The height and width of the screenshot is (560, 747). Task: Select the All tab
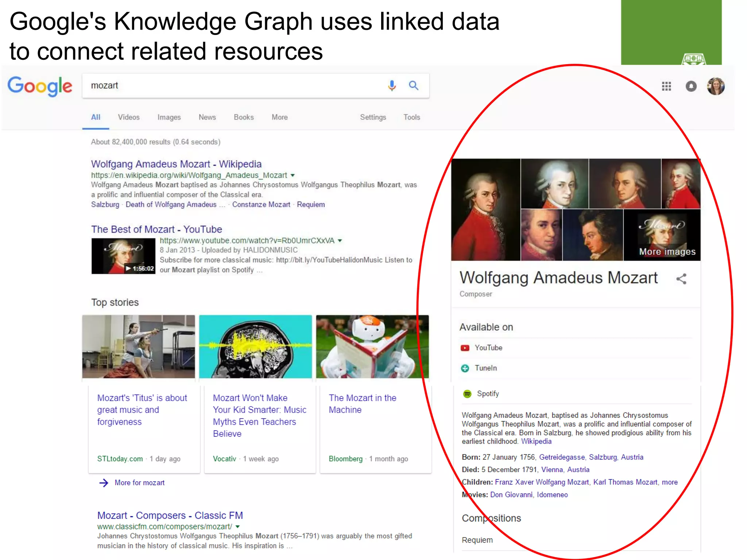[96, 117]
